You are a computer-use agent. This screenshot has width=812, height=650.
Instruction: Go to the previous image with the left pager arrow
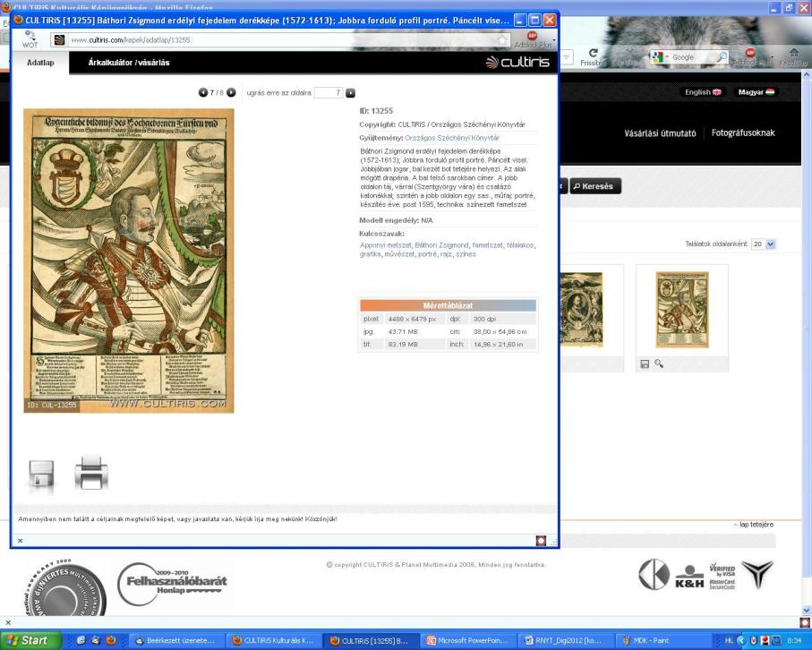203,93
